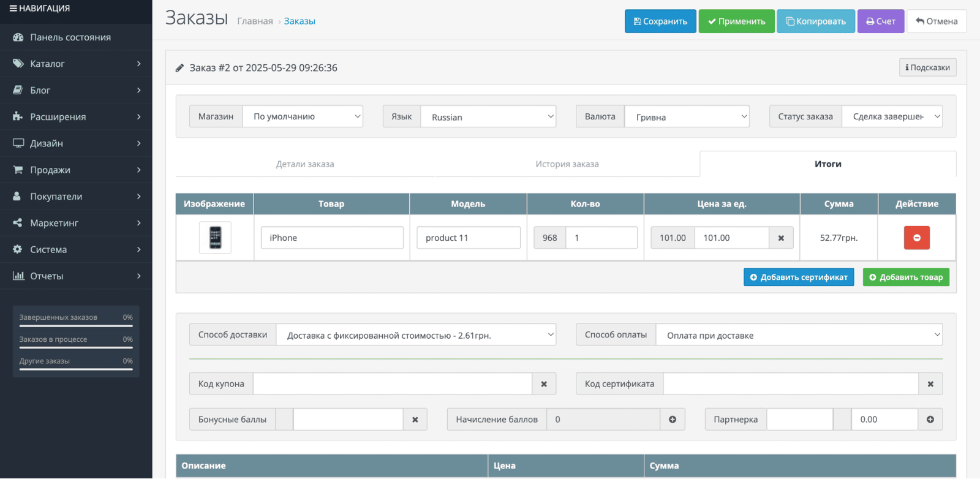Toggle the НАВИГАЦИЯ hamburger menu icon
Viewport: 980px width, 479px height.
click(x=13, y=9)
